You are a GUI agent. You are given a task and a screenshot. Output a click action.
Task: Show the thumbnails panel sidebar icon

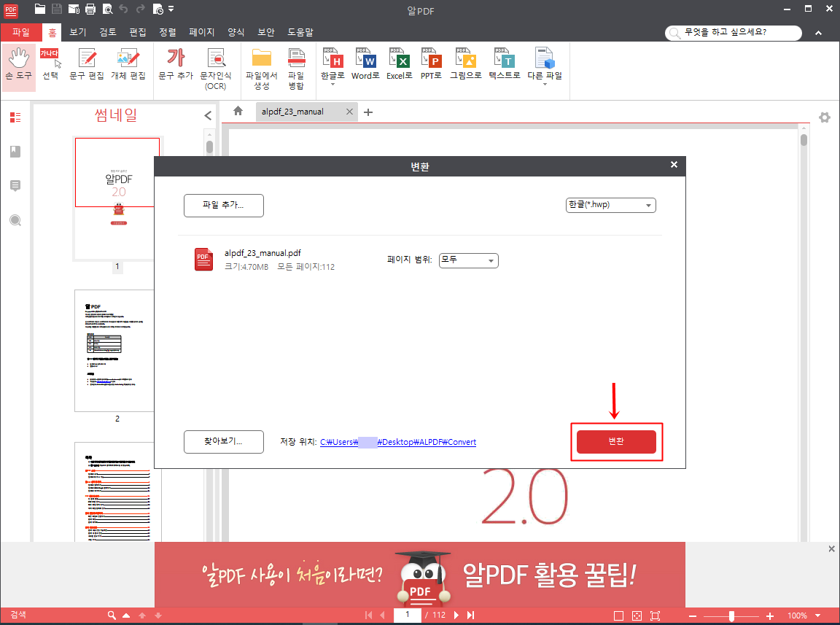click(x=15, y=117)
